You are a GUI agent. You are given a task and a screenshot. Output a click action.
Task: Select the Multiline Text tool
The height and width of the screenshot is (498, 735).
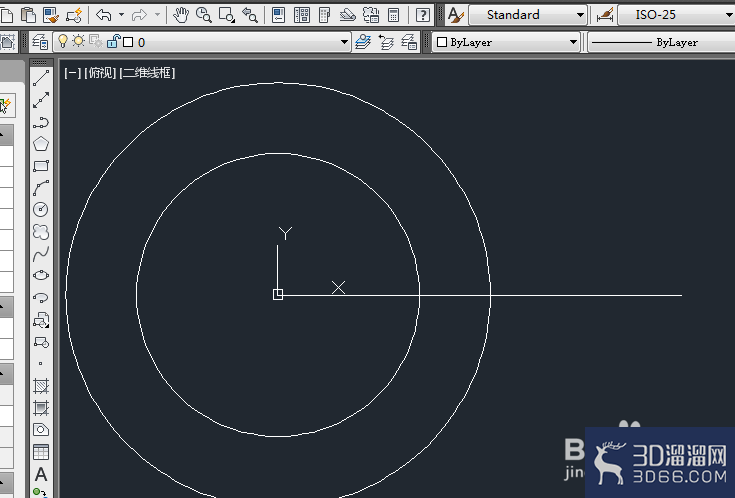[x=41, y=475]
